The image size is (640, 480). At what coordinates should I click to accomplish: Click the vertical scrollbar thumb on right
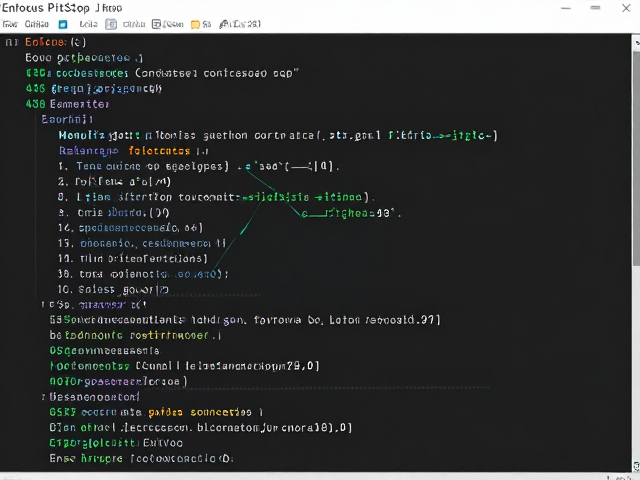[x=636, y=159]
